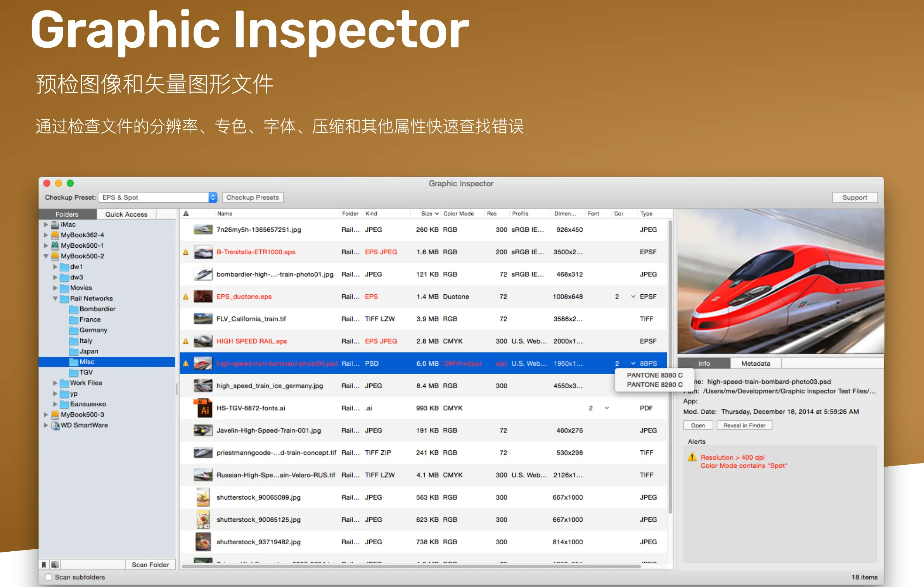Expand the Work Files folder

point(55,383)
